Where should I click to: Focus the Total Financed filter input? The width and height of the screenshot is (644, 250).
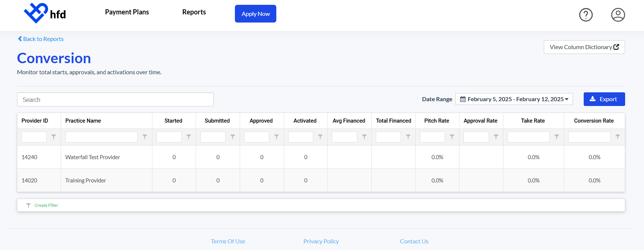pyautogui.click(x=388, y=137)
